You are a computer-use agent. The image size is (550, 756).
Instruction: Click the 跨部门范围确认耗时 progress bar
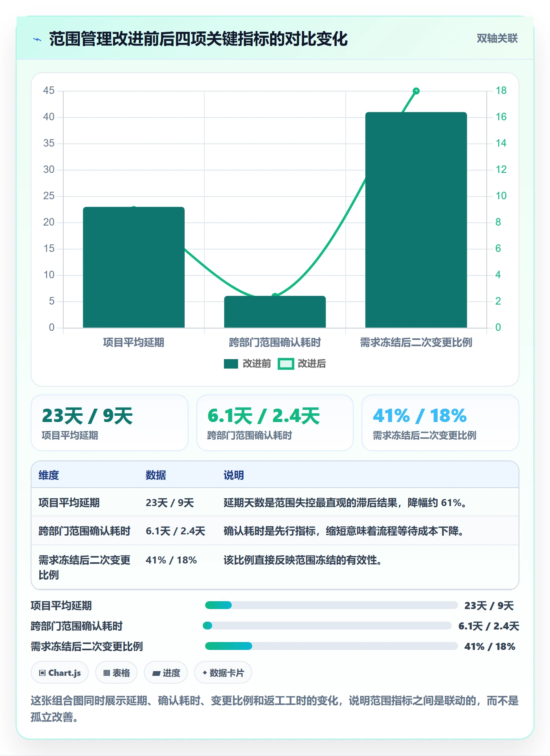pos(328,626)
